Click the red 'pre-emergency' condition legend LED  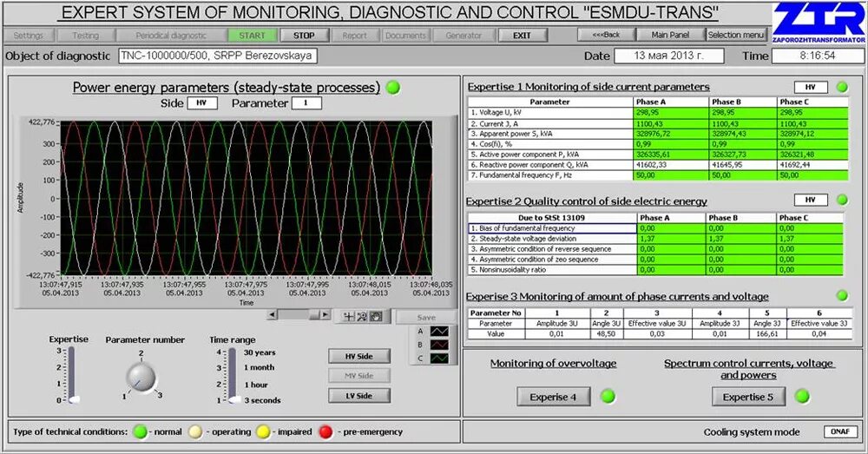(326, 431)
